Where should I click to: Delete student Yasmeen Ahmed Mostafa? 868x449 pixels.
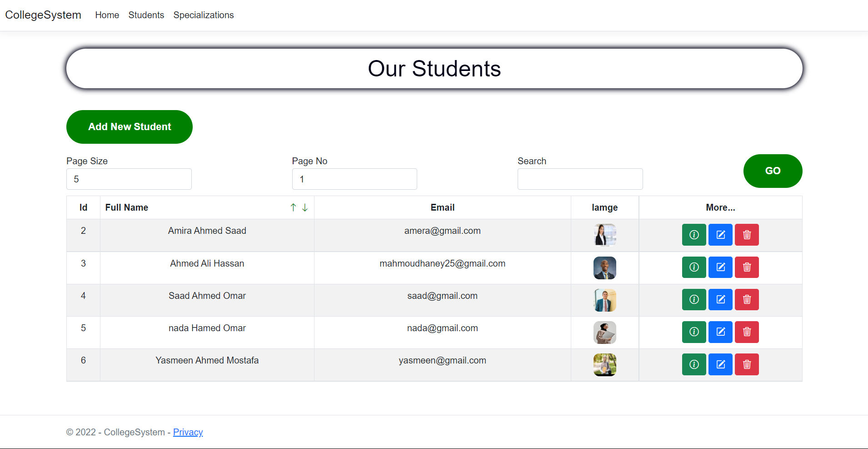tap(747, 364)
